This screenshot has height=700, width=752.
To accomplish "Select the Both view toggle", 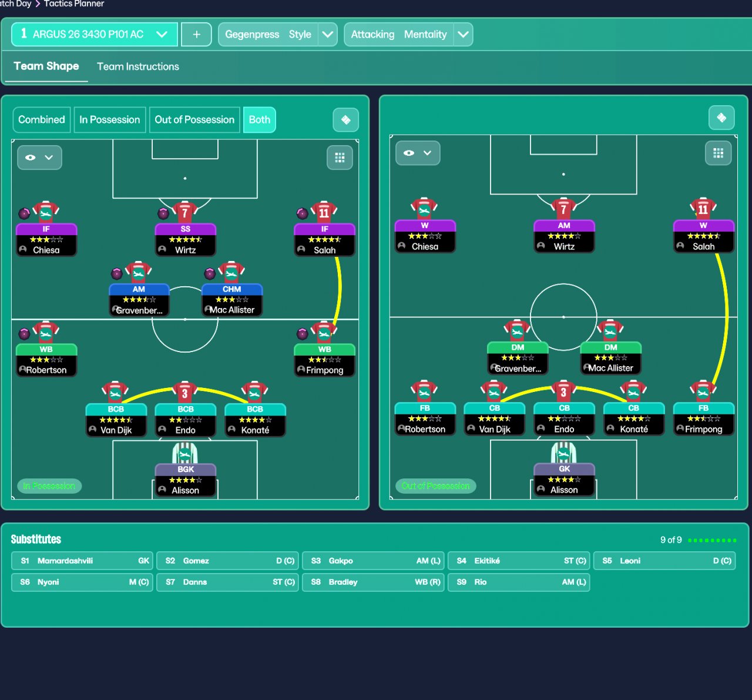I will pos(260,120).
